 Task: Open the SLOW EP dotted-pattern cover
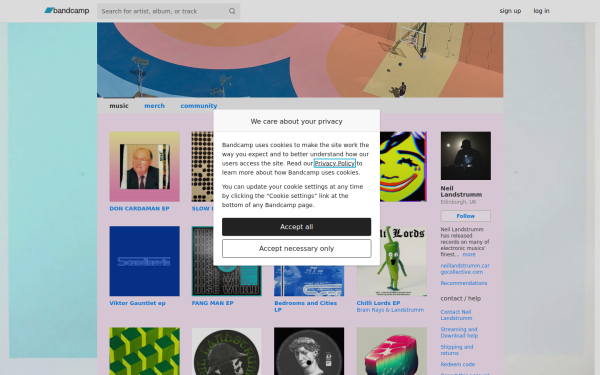point(202,166)
